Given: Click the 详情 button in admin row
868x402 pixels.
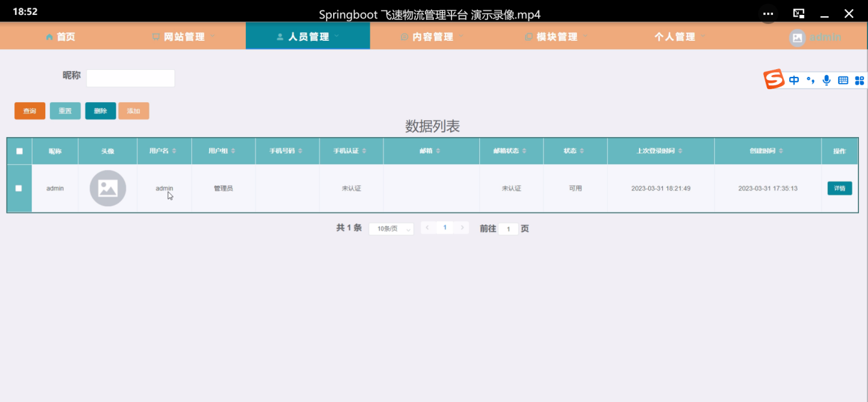Looking at the screenshot, I should pos(840,188).
